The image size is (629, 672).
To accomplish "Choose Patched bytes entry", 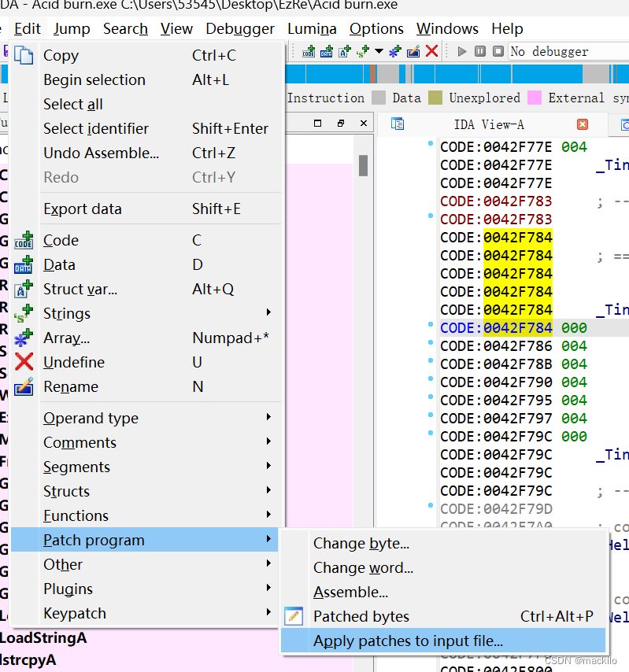I will (443, 616).
